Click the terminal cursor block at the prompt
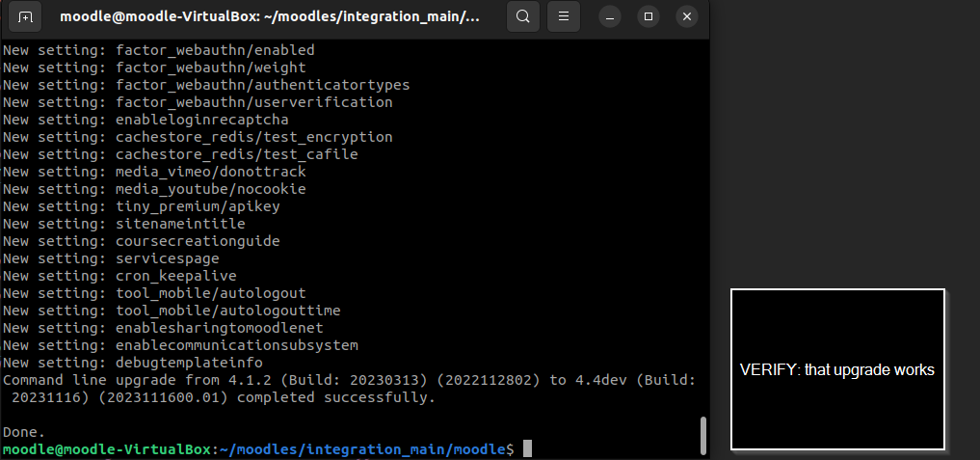 tap(527, 448)
